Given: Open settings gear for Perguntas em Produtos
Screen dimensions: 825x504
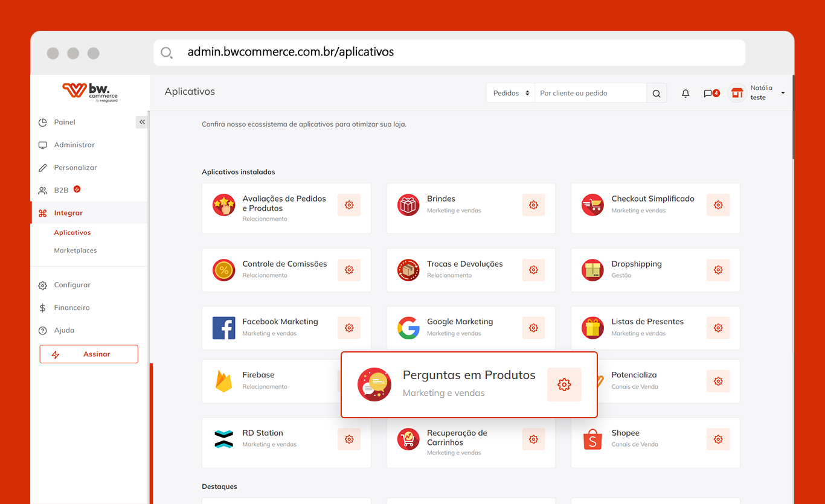Looking at the screenshot, I should [564, 384].
